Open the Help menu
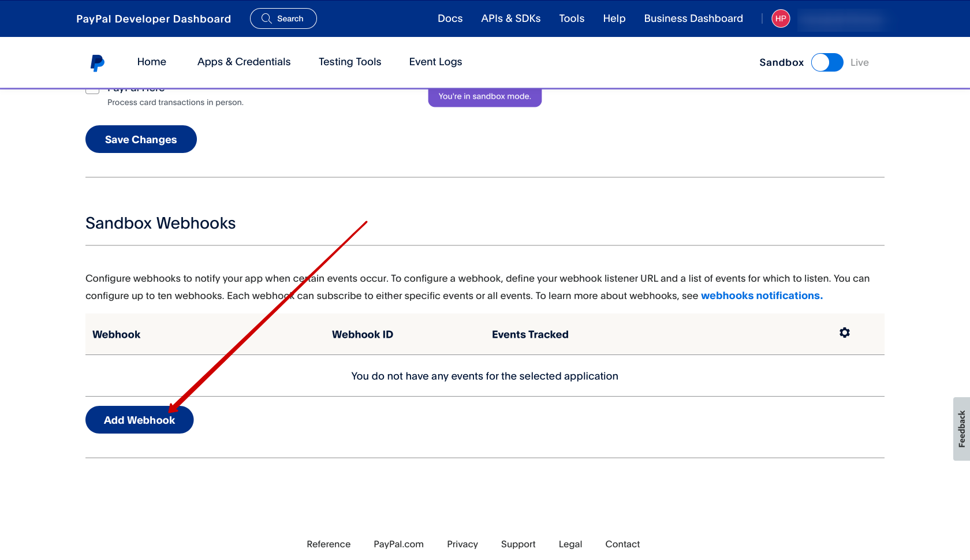This screenshot has width=970, height=560. (614, 18)
